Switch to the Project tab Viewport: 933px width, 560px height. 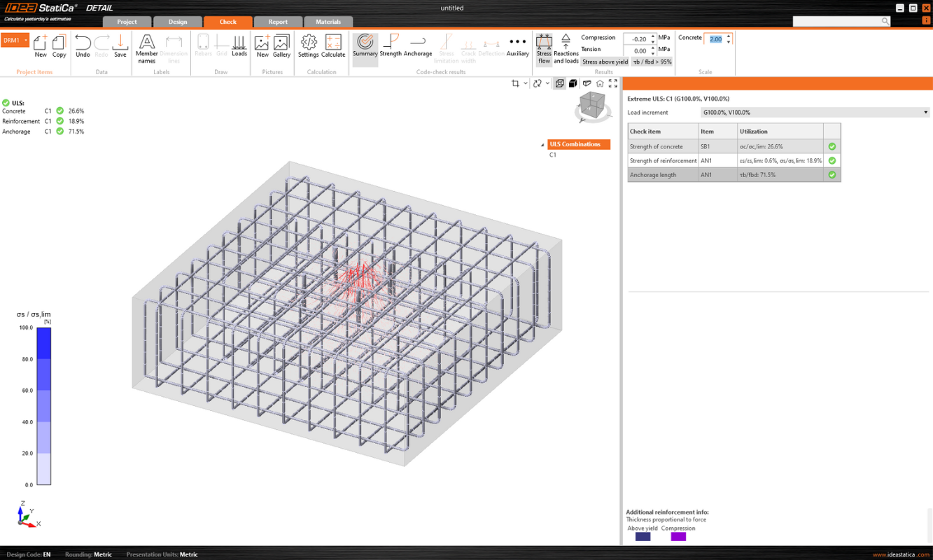pyautogui.click(x=127, y=22)
